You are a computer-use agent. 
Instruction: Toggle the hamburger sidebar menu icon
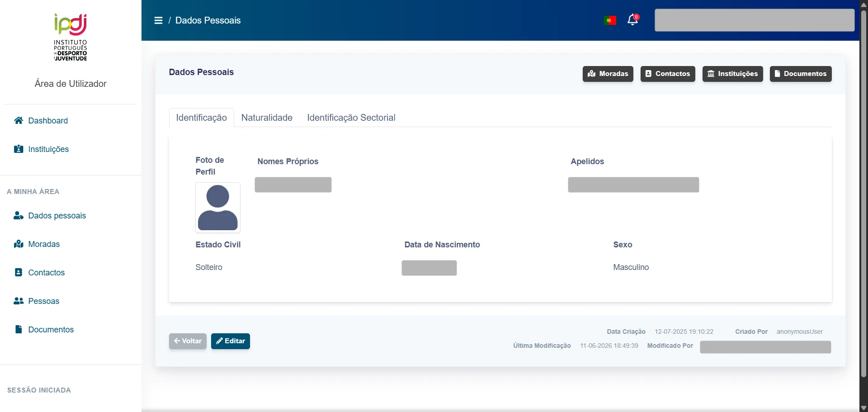click(158, 20)
